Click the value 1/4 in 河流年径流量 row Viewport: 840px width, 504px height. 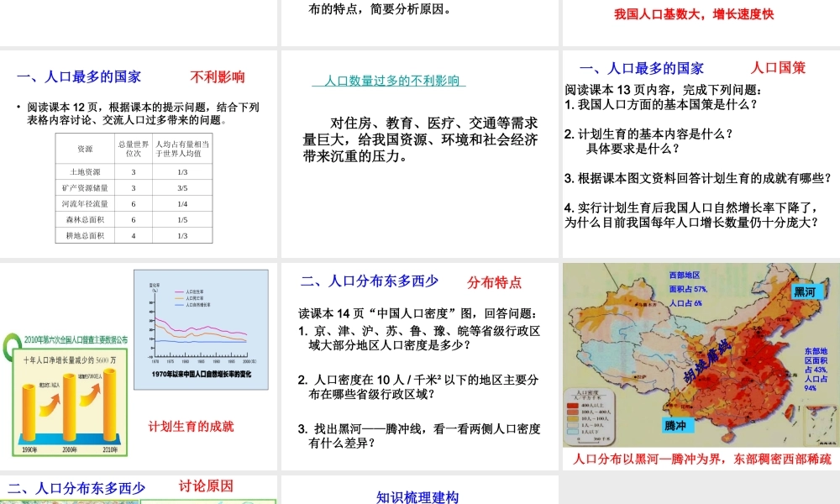click(x=182, y=203)
